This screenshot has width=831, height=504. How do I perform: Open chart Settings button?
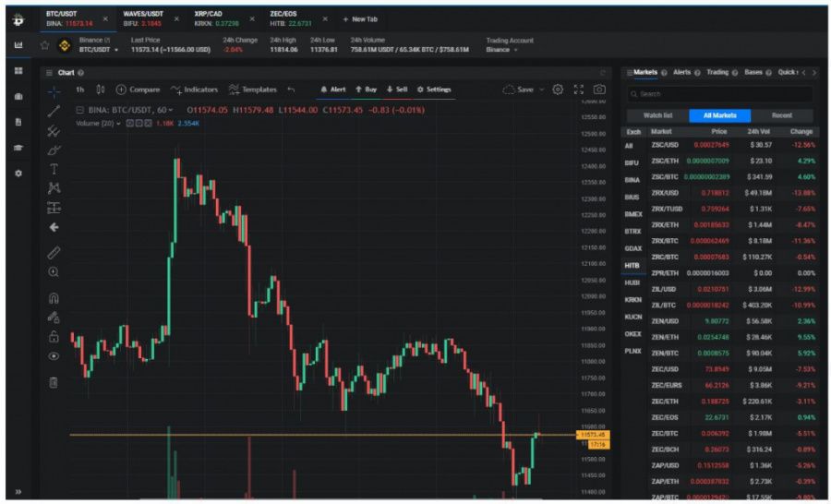[434, 90]
